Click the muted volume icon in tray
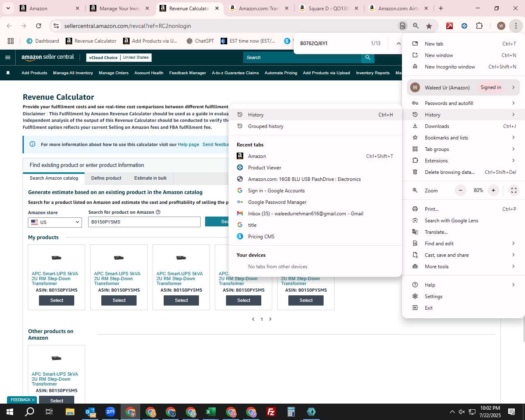 point(462,412)
